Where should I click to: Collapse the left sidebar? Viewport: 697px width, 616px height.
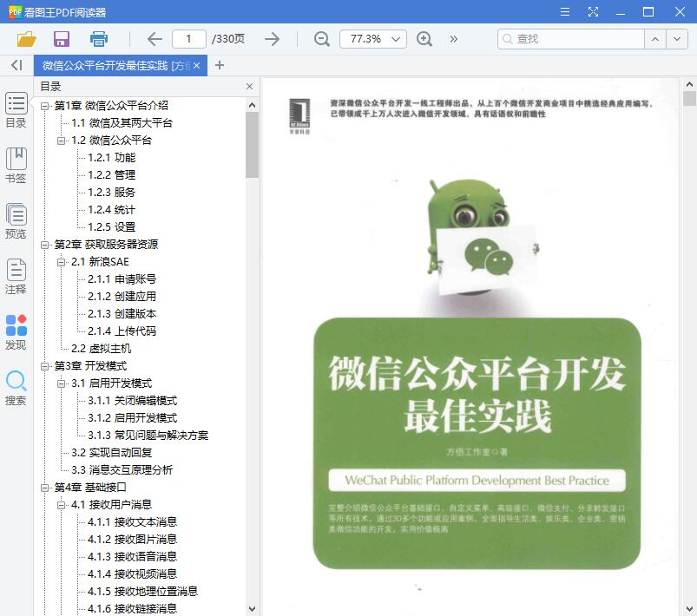point(16,65)
